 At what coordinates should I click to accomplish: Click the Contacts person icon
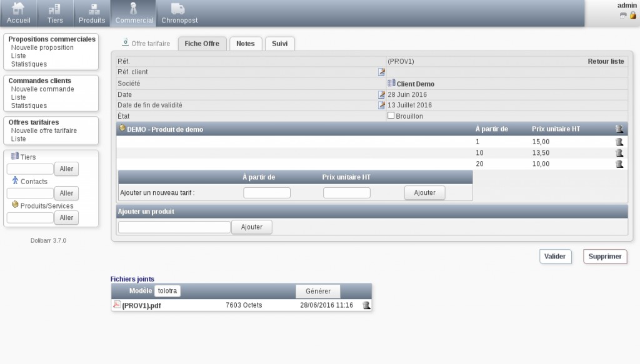15,180
